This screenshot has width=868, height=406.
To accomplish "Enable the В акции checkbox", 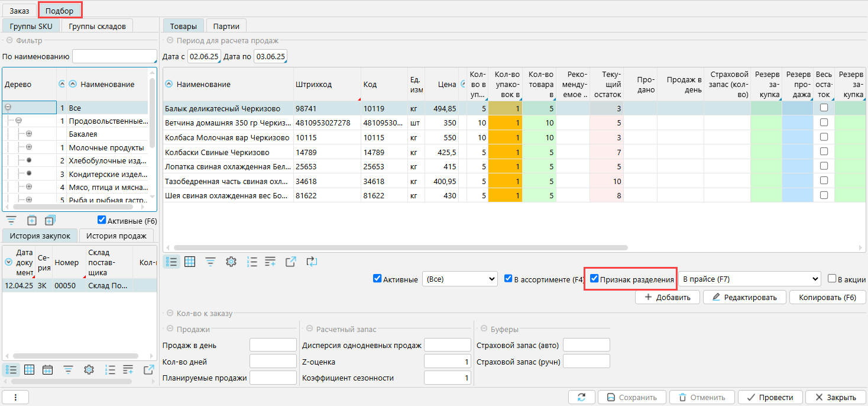I will click(832, 279).
